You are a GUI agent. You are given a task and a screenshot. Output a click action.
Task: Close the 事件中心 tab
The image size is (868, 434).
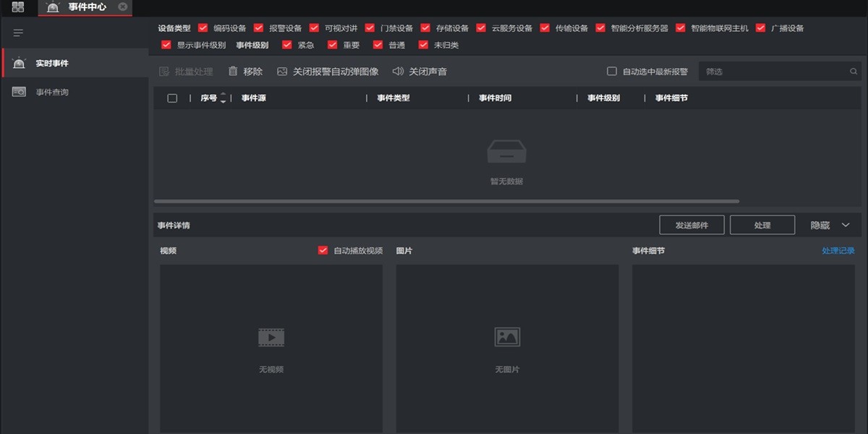coord(123,7)
